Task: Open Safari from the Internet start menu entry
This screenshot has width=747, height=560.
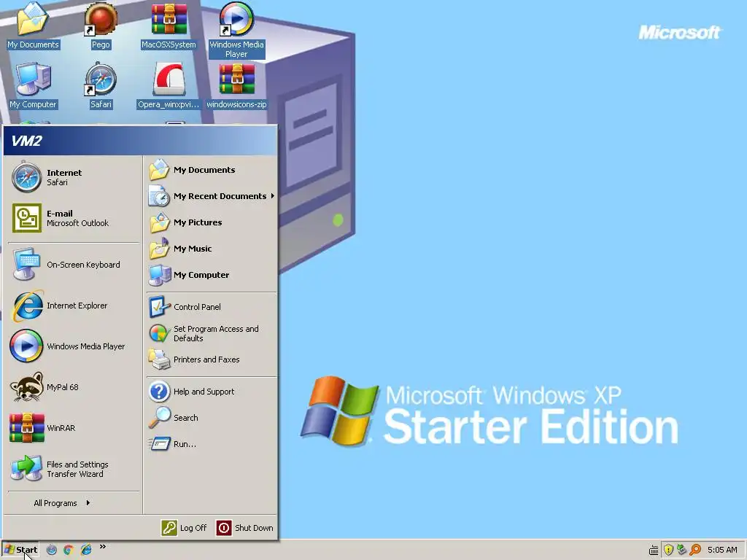Action: point(72,177)
